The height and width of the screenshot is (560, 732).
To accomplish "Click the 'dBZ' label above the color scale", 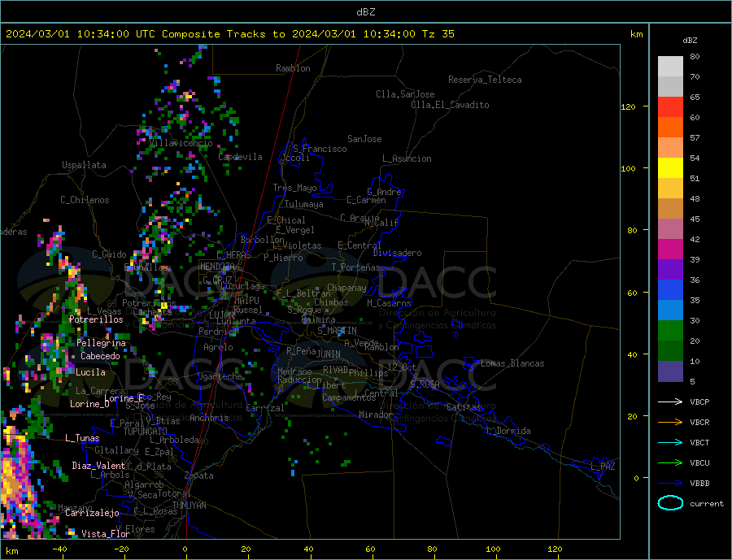I will [690, 41].
